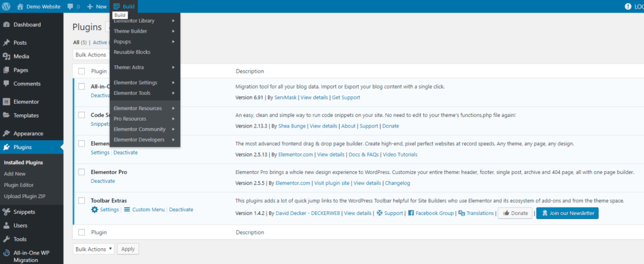
Task: Click the Facebook Group icon
Action: (x=411, y=213)
